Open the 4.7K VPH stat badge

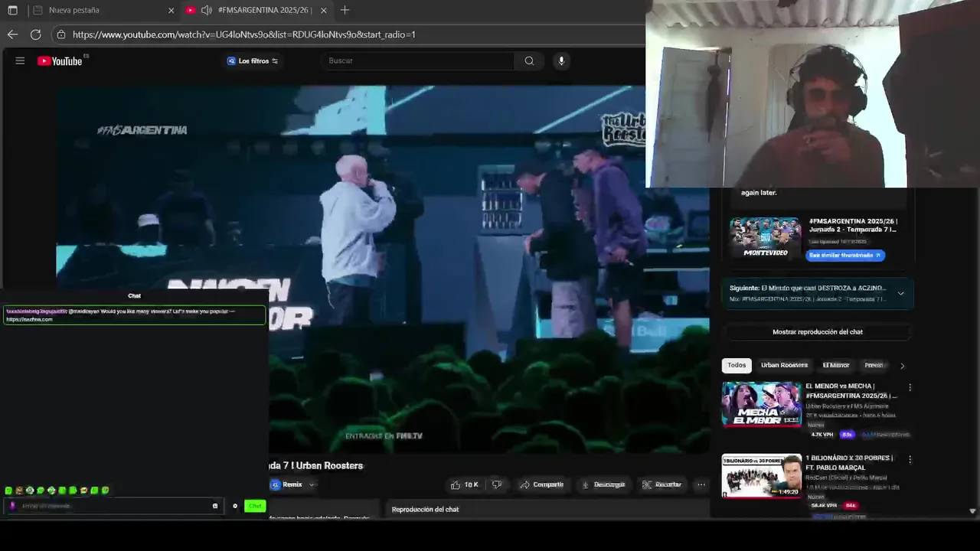click(822, 435)
